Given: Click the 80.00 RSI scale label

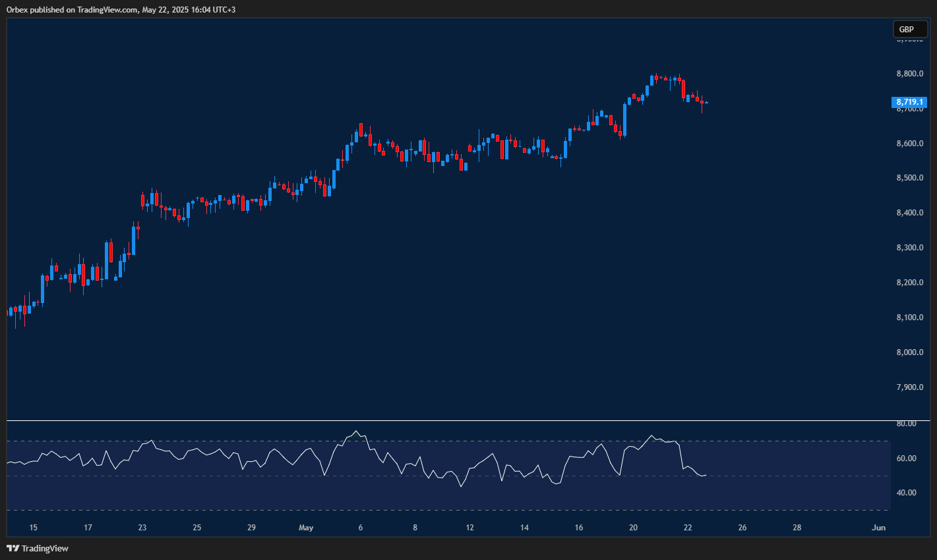Looking at the screenshot, I should coord(907,424).
